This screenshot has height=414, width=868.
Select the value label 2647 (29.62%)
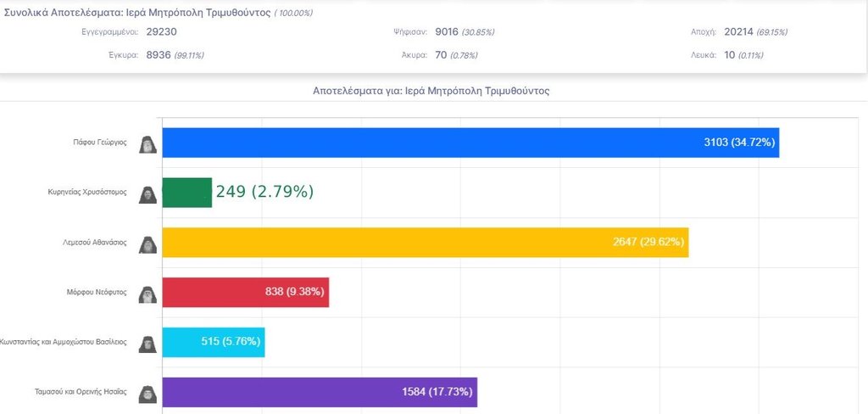tap(648, 242)
